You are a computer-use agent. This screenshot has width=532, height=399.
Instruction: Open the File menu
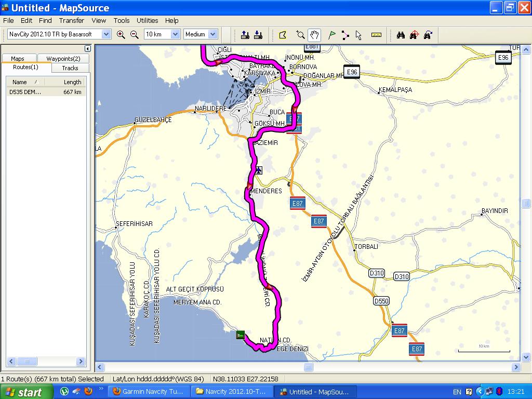8,20
